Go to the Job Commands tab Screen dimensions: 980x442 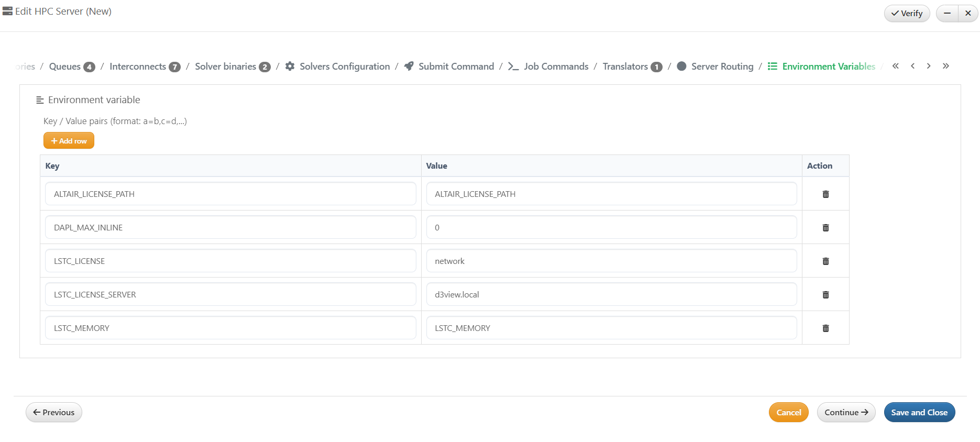click(x=556, y=67)
